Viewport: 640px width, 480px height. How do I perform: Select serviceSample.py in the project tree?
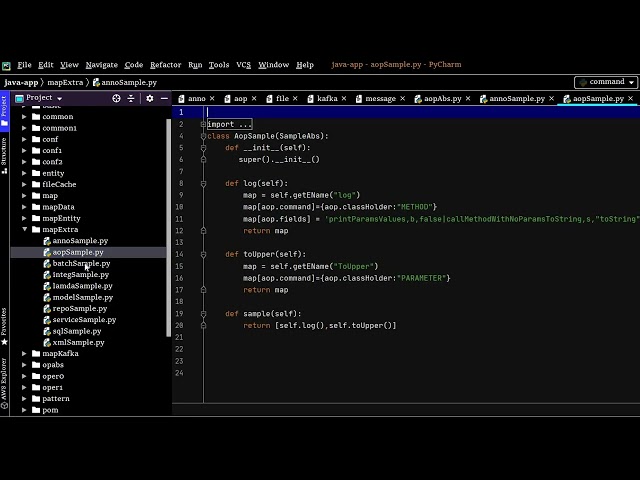pyautogui.click(x=84, y=320)
